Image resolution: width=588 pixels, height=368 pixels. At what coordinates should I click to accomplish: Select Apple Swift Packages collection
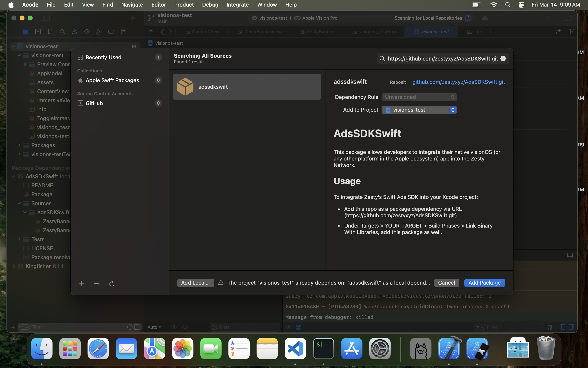coord(120,80)
